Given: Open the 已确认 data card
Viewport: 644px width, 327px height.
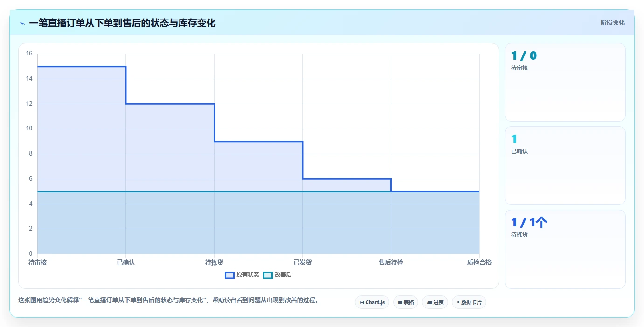Looking at the screenshot, I should (565, 165).
